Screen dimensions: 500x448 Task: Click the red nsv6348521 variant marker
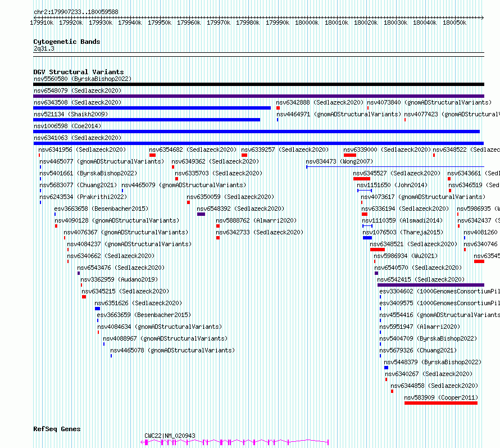tap(377, 250)
